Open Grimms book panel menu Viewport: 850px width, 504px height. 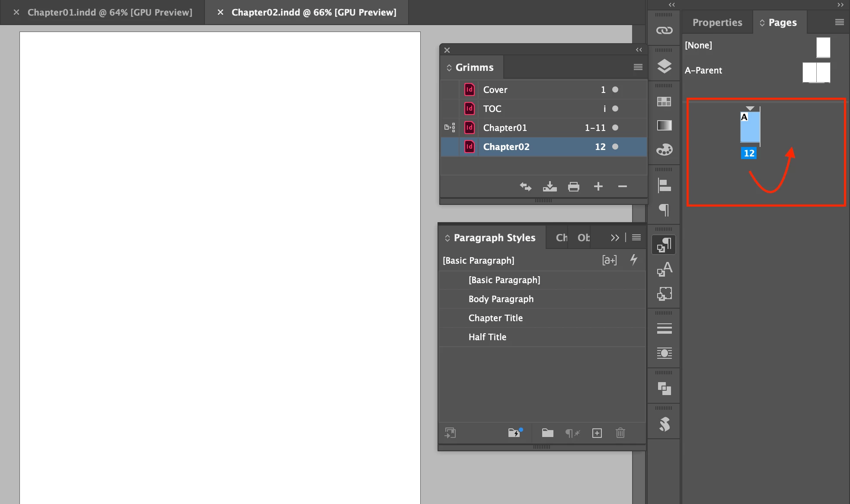point(638,67)
